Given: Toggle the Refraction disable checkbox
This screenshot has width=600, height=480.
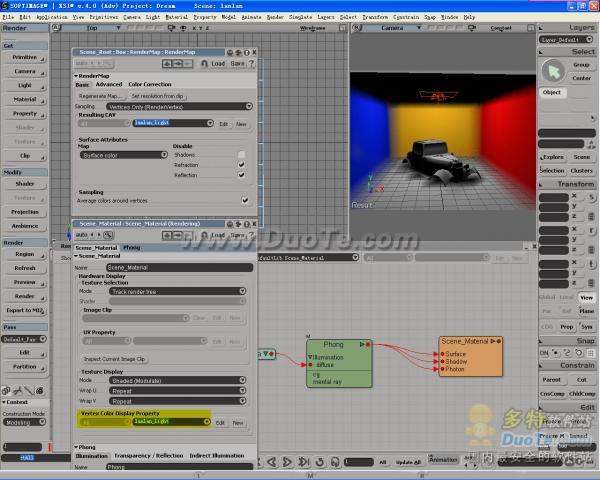Looking at the screenshot, I should click(x=241, y=165).
